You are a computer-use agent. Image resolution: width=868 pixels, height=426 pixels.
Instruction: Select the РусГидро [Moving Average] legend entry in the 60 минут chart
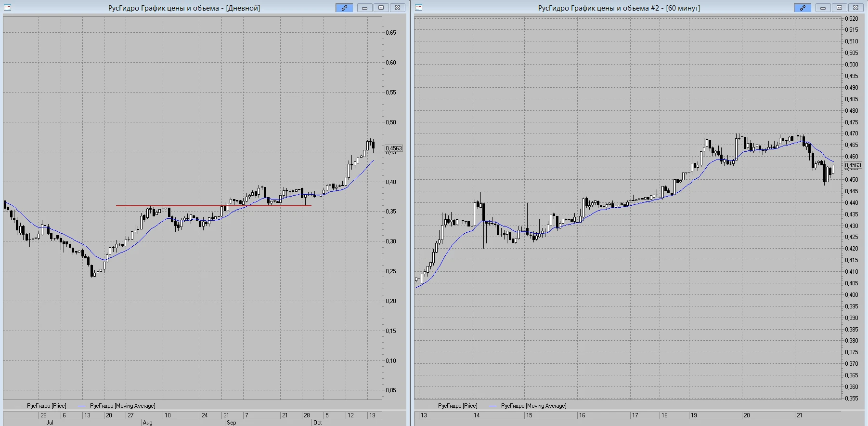[x=528, y=406]
